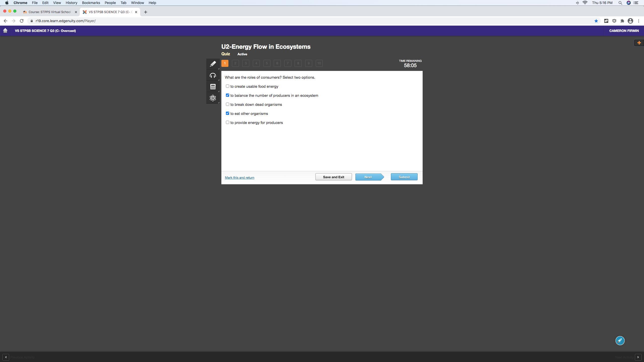Open the read-aloud headphones tool
Screen dimensions: 644x362
213,75
